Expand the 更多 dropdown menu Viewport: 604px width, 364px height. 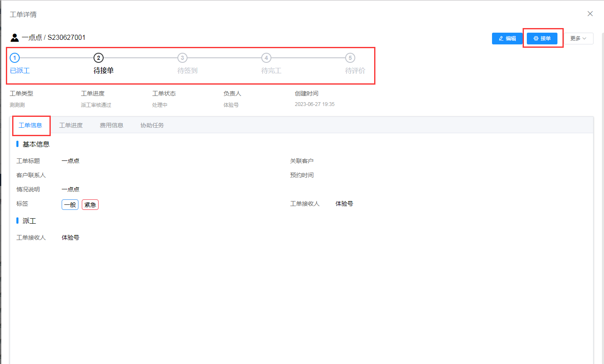(578, 39)
